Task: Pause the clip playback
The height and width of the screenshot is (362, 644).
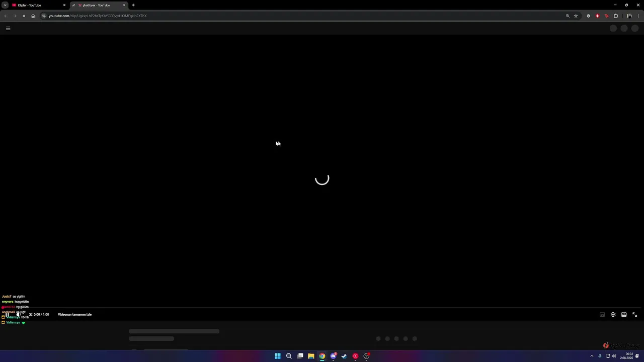Action: (7, 315)
